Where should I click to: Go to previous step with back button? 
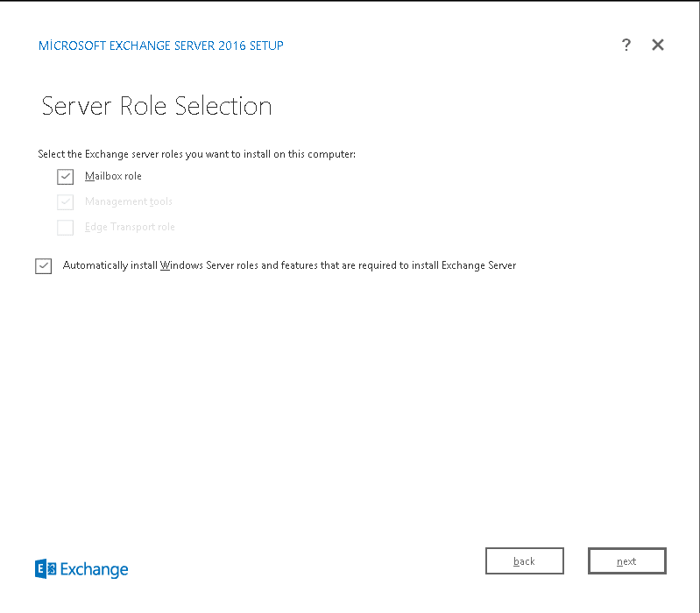point(525,560)
